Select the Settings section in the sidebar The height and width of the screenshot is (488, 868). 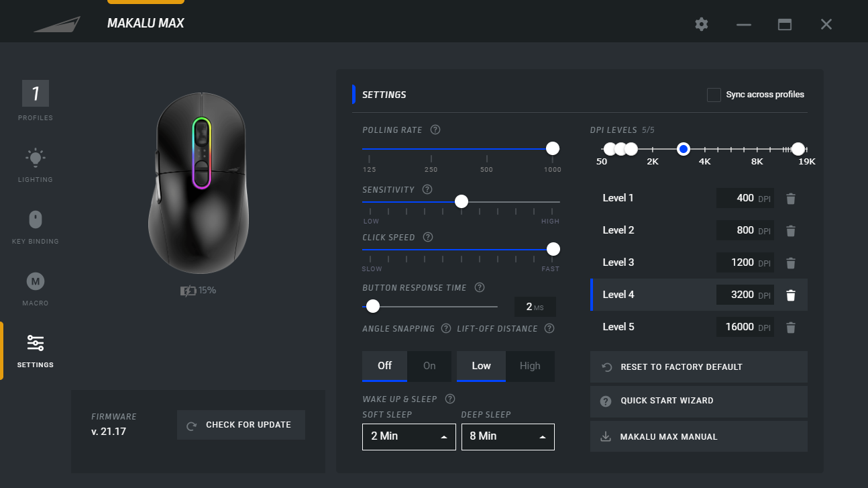pos(36,350)
